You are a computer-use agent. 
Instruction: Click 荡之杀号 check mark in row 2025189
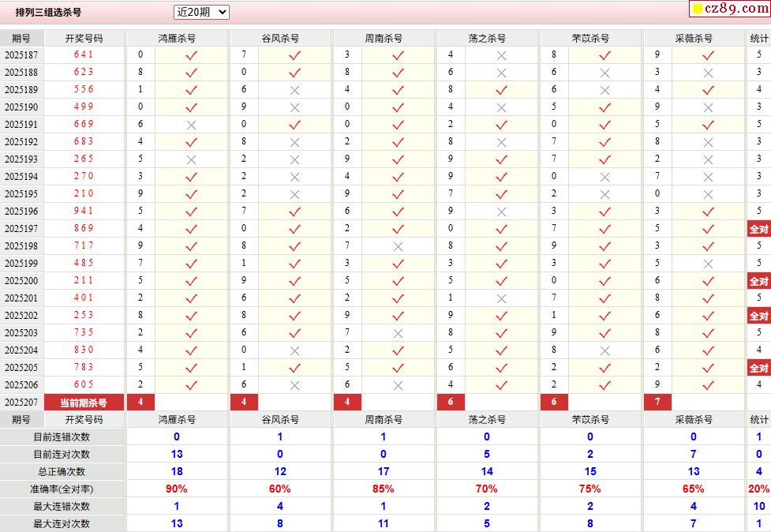(501, 91)
